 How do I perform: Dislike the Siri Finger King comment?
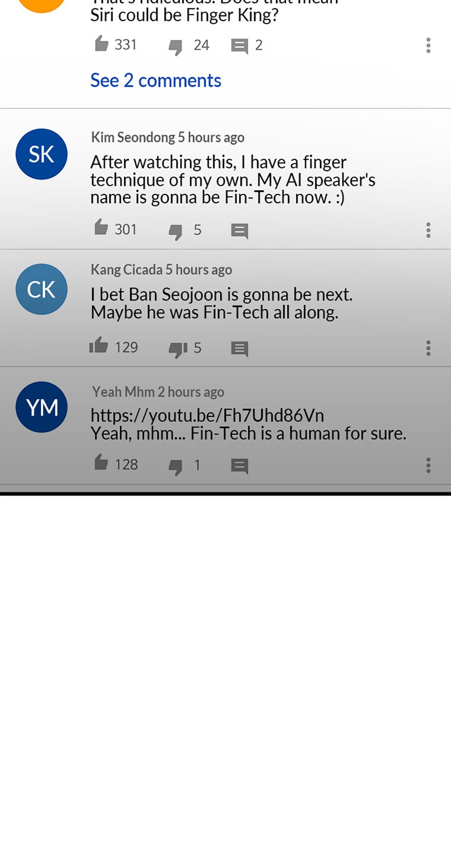[x=176, y=47]
